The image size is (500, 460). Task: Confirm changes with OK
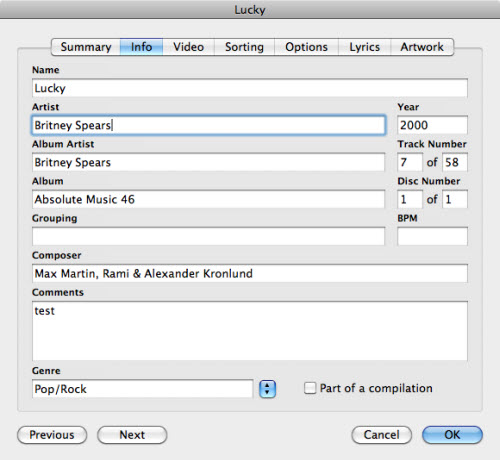pos(452,435)
